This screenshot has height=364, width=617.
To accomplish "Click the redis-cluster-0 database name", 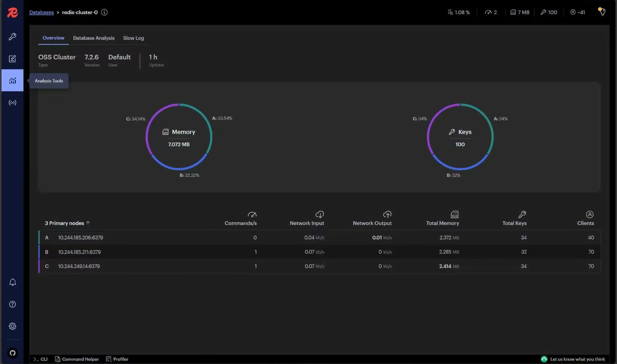I will pyautogui.click(x=80, y=12).
